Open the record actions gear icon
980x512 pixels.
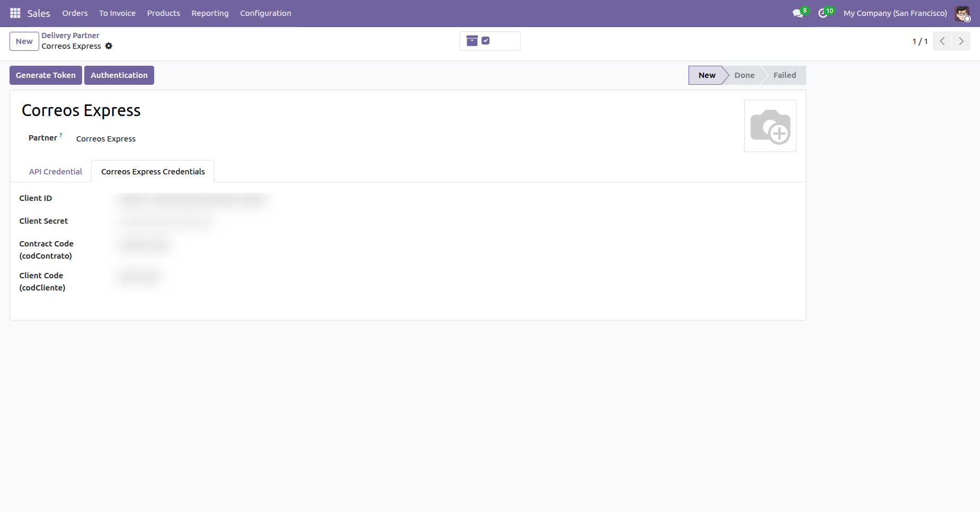[109, 46]
